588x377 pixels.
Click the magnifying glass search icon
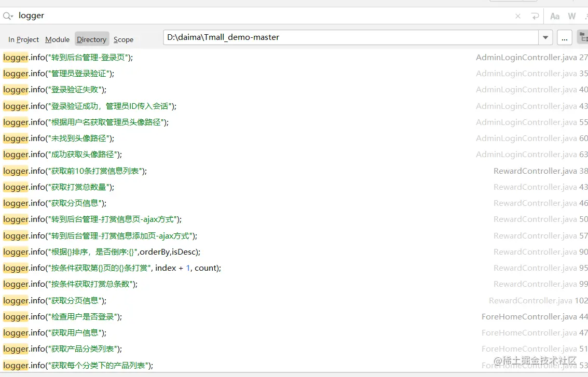7,16
